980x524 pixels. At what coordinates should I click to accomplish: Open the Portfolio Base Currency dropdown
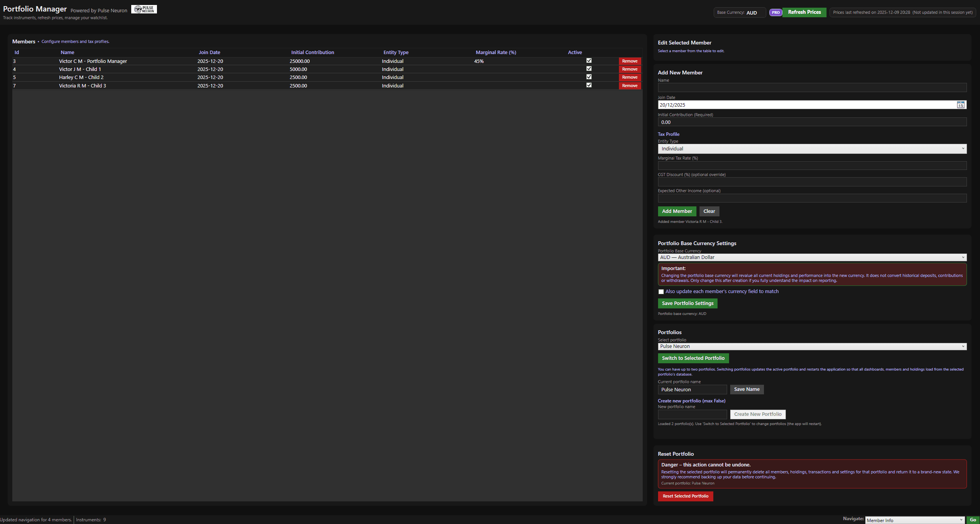coord(812,257)
